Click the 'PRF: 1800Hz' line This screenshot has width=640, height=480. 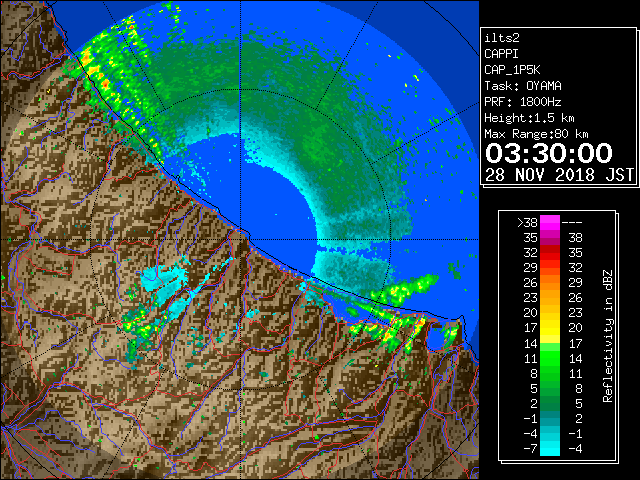coord(523,102)
